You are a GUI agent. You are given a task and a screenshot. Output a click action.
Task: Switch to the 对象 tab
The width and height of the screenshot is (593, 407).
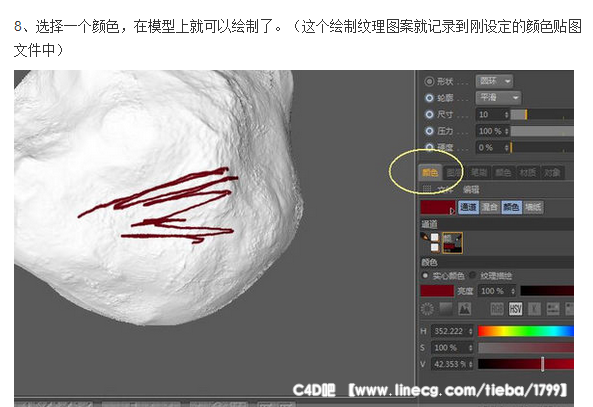coord(552,172)
